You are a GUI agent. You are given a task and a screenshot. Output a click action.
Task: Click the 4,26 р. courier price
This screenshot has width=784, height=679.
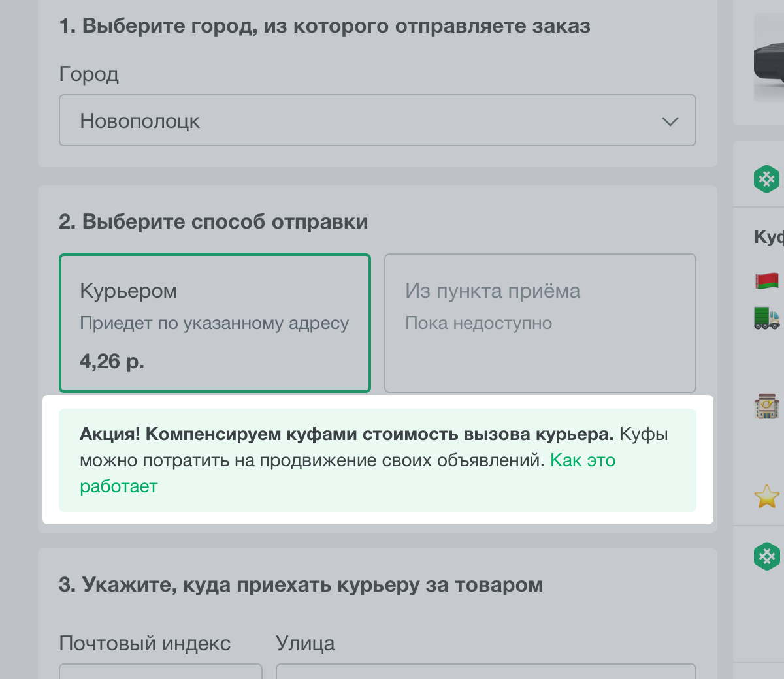112,361
